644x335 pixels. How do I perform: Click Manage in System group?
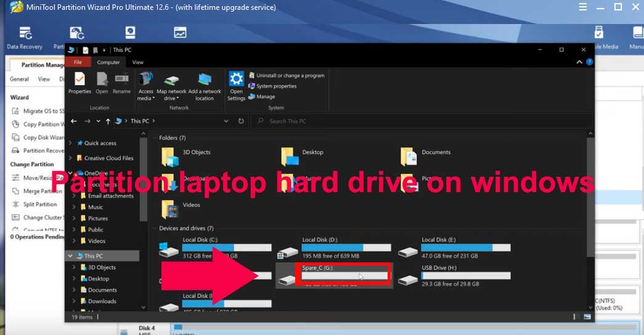coord(262,97)
